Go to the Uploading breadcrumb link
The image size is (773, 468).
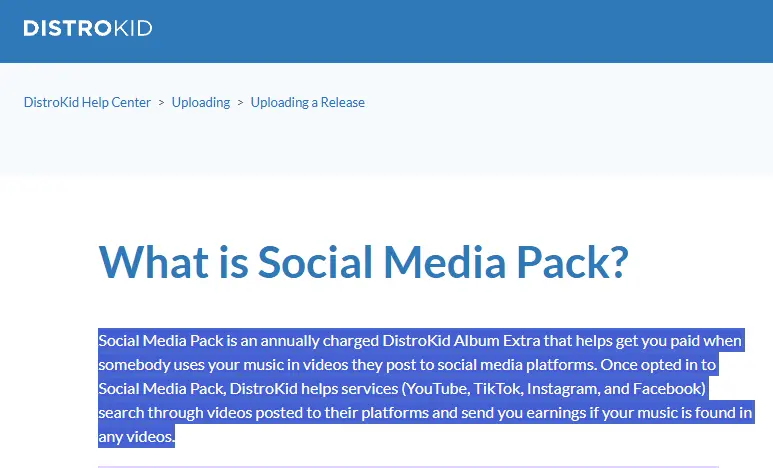coord(201,102)
